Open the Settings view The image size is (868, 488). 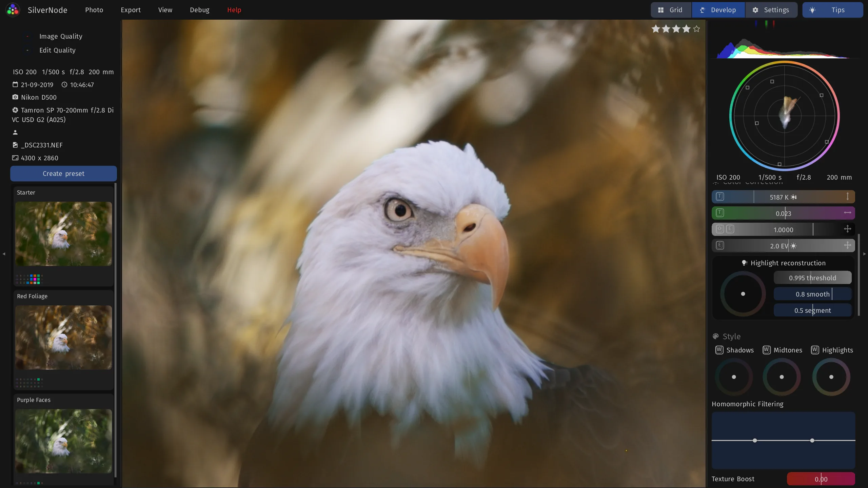click(771, 10)
